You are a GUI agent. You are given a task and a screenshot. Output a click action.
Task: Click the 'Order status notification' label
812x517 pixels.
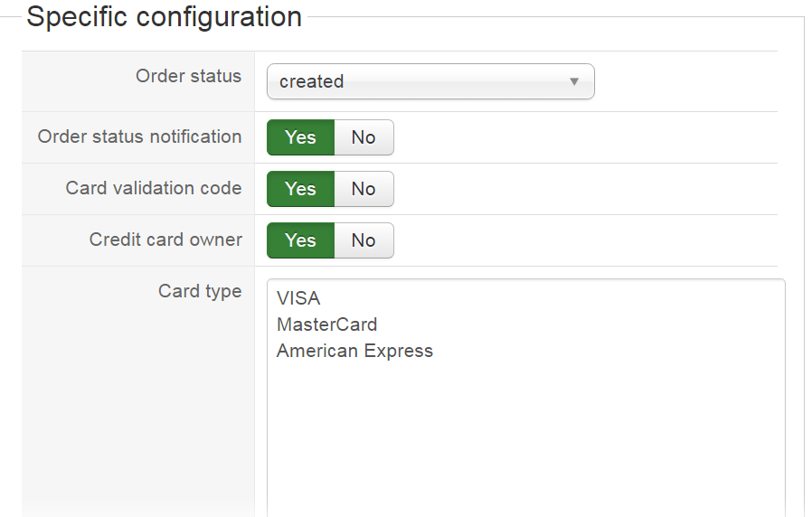click(139, 136)
